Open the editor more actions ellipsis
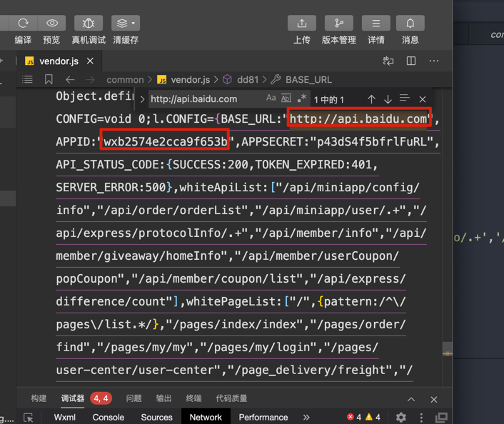504x424 pixels. 434,61
